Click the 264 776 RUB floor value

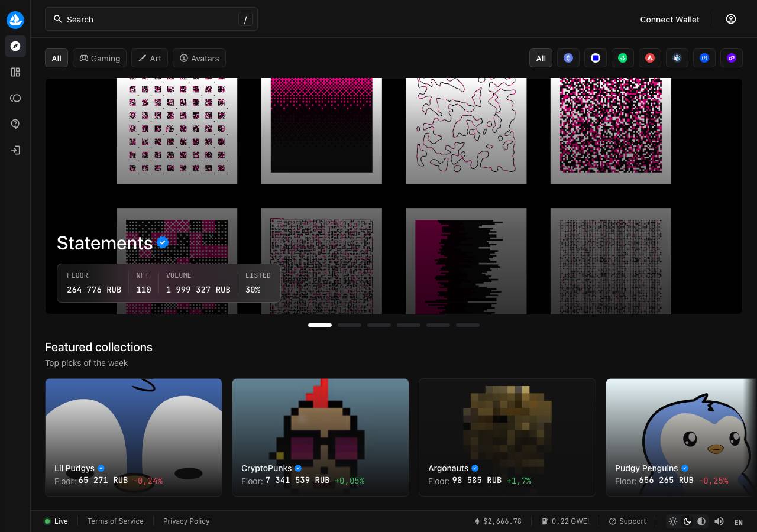coord(94,290)
